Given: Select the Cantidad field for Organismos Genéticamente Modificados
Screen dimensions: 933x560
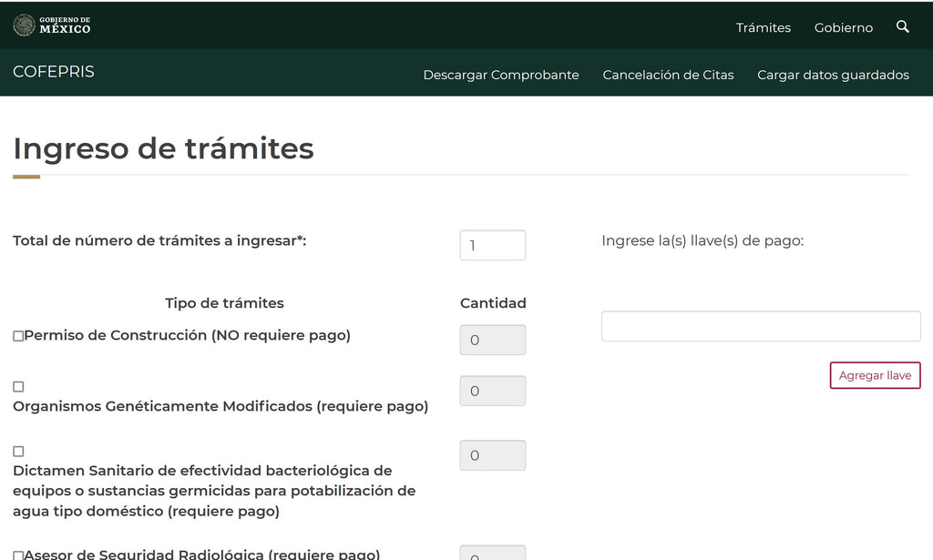Looking at the screenshot, I should coord(492,392).
